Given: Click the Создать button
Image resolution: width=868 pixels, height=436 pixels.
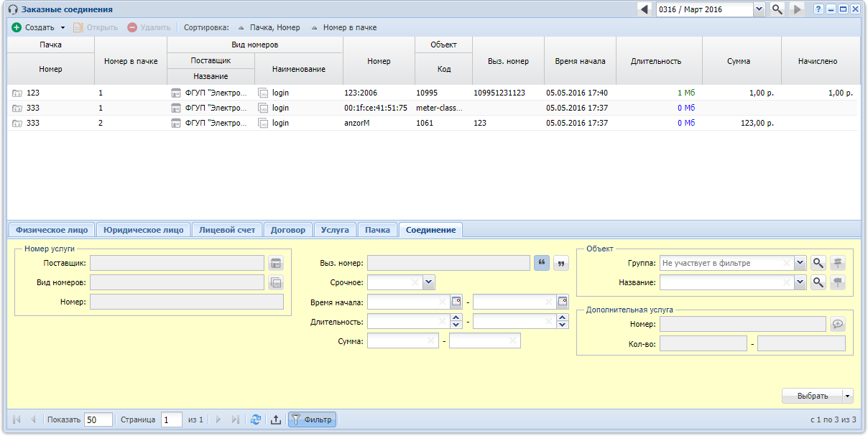Looking at the screenshot, I should (x=33, y=28).
